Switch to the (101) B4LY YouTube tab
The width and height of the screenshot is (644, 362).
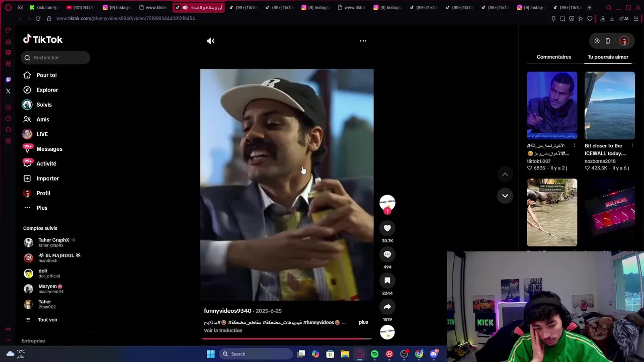click(80, 8)
